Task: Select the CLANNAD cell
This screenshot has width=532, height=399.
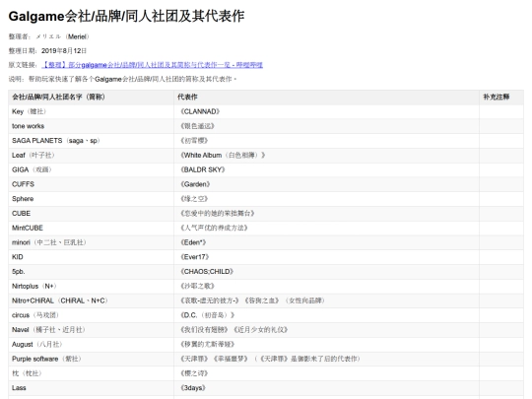Action: [x=326, y=111]
